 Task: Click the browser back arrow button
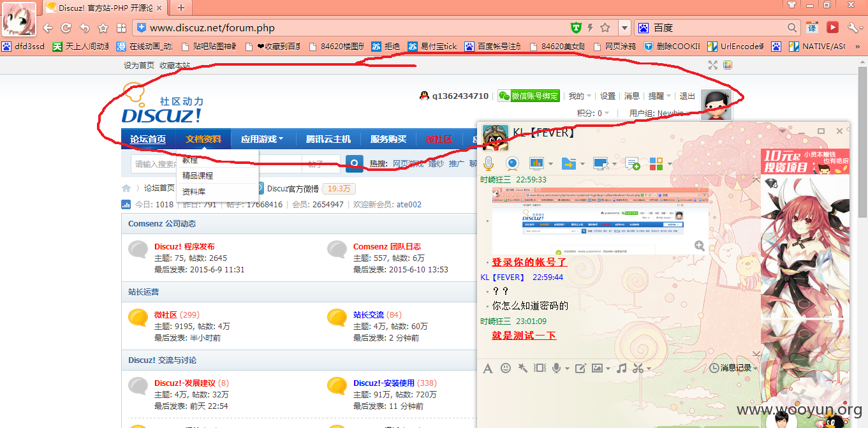48,28
